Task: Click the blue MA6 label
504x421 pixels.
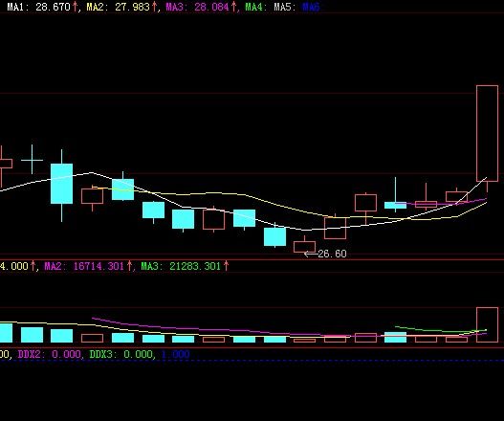Action: [311, 7]
